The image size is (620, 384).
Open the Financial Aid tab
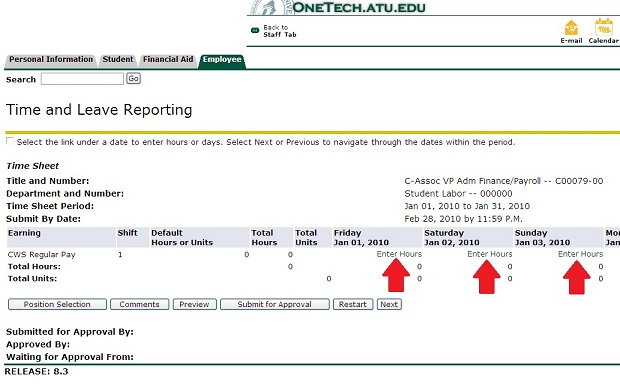(x=168, y=59)
